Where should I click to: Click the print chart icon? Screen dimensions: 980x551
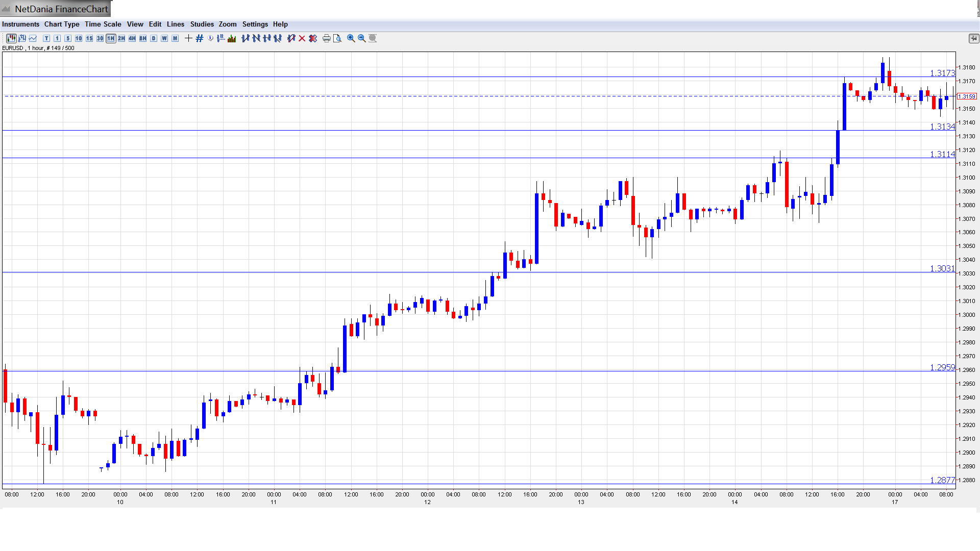tap(327, 38)
